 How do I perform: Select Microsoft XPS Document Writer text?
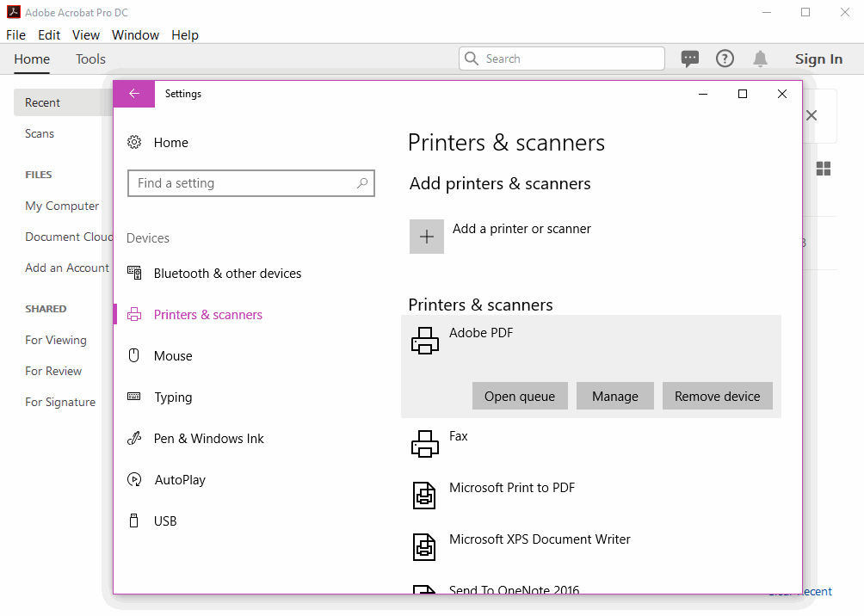click(540, 539)
